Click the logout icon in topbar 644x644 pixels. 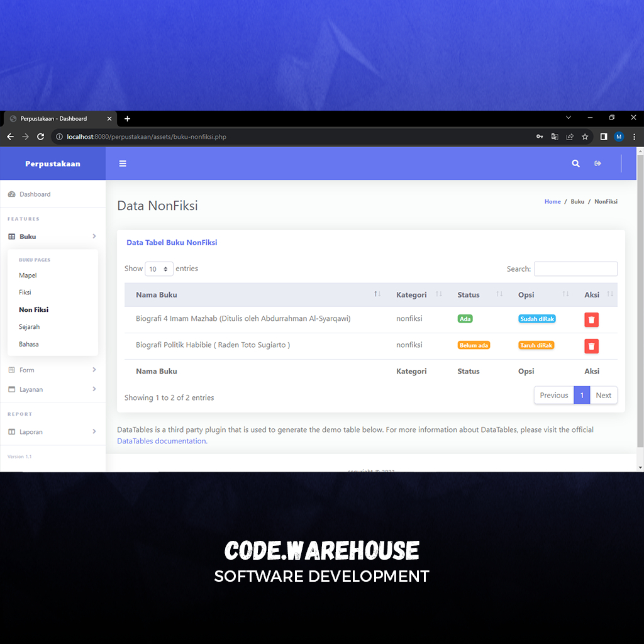[x=597, y=164]
